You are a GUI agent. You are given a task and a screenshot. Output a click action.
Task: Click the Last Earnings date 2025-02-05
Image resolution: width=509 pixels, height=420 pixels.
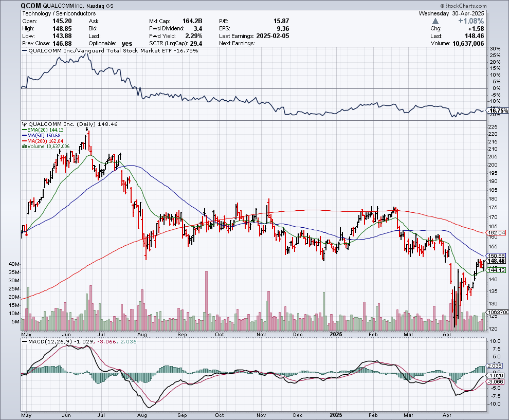(x=272, y=36)
